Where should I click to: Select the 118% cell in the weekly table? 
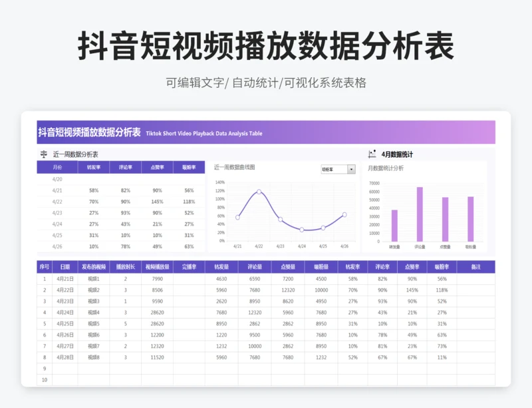tap(189, 202)
